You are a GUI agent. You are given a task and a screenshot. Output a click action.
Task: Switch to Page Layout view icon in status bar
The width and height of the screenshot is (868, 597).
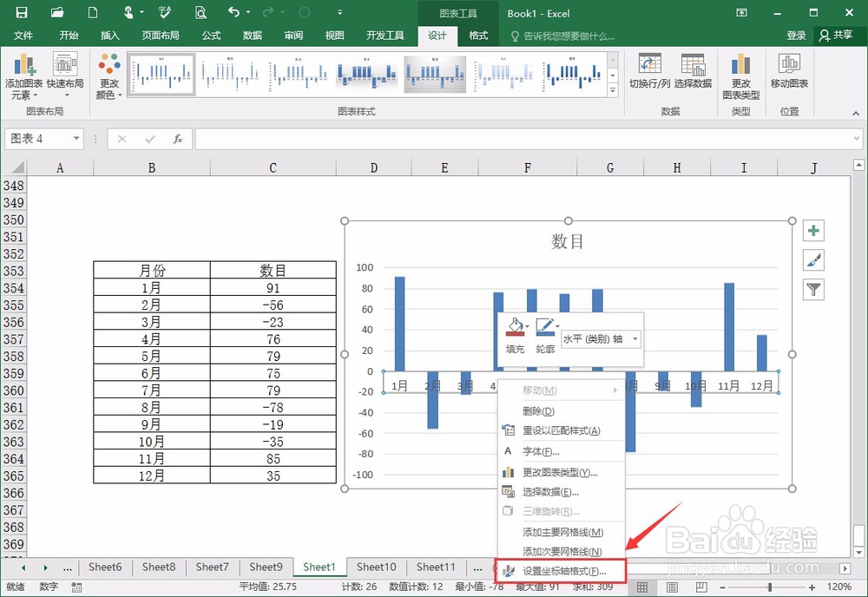tap(672, 587)
